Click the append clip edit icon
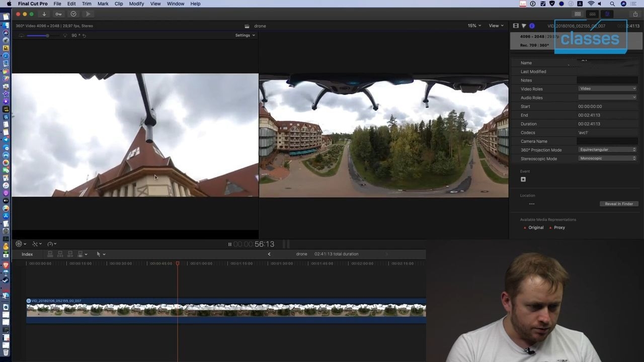The image size is (644, 362). click(70, 254)
